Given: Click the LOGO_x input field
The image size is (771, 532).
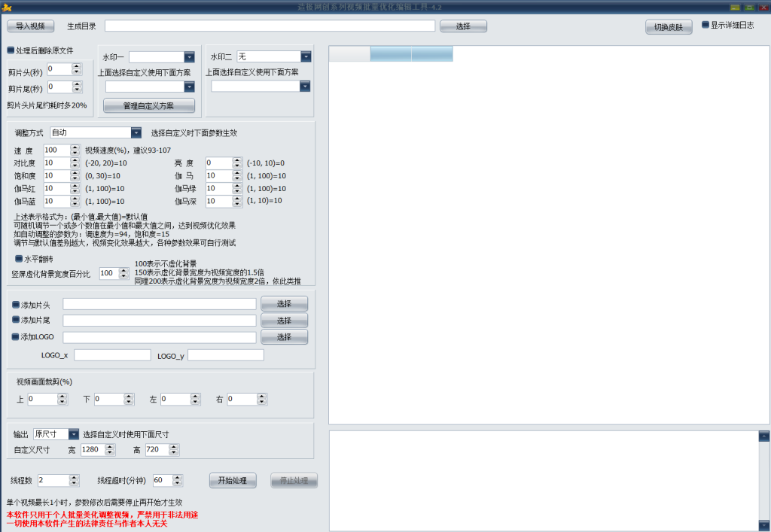Looking at the screenshot, I should 112,355.
